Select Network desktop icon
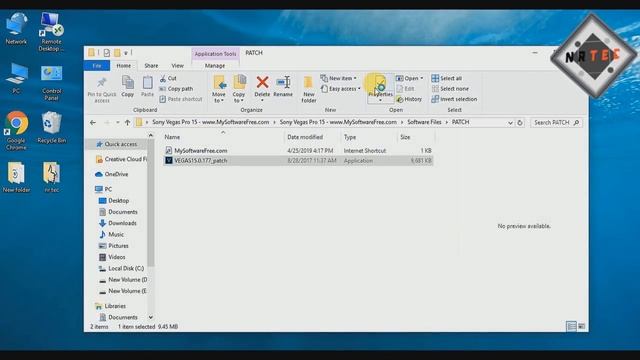The image size is (640, 360). (x=16, y=29)
